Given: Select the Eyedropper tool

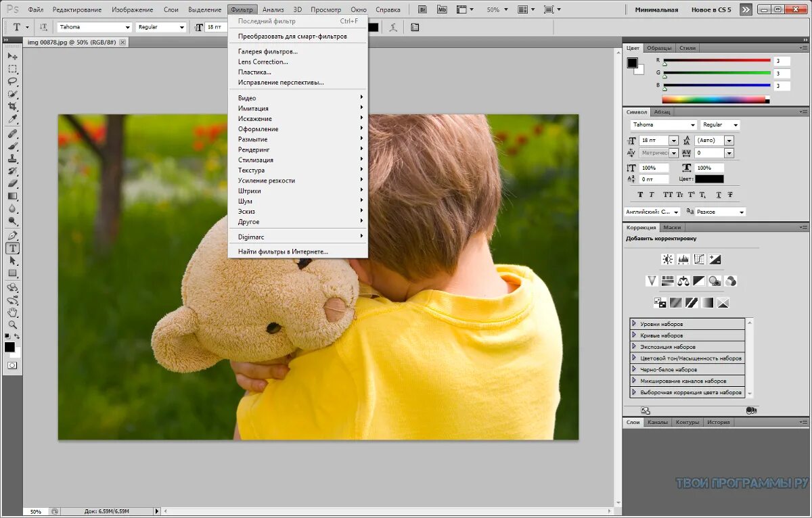Looking at the screenshot, I should [x=12, y=120].
